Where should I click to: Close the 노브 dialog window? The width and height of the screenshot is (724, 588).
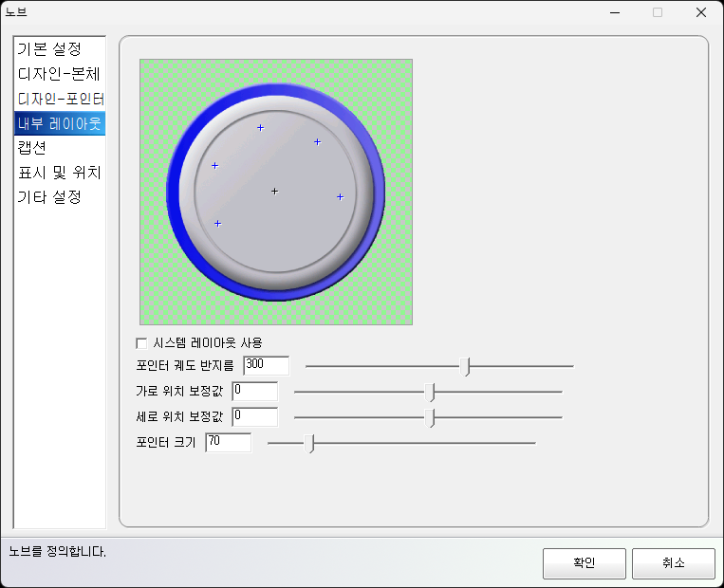click(x=701, y=12)
